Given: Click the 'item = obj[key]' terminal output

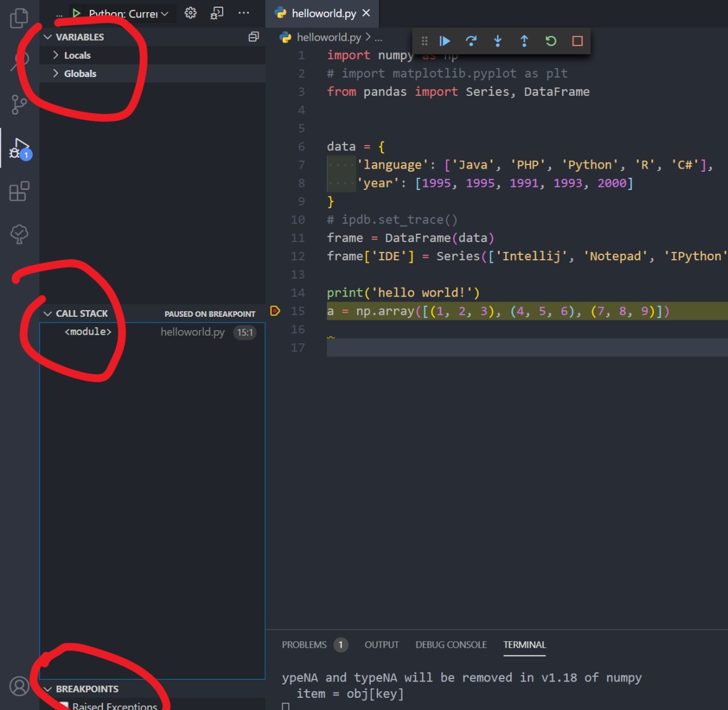Looking at the screenshot, I should click(350, 694).
